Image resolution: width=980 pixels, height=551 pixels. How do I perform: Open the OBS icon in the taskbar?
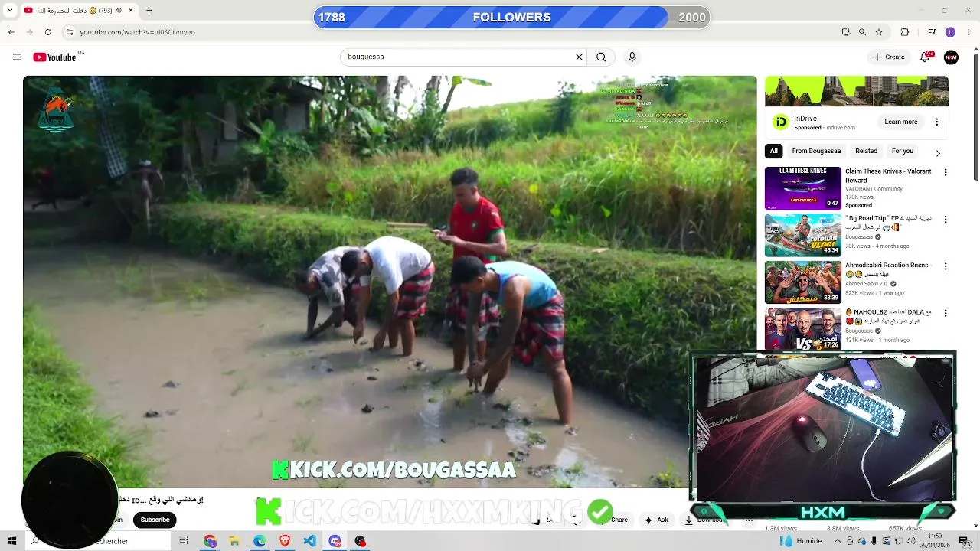coord(360,541)
